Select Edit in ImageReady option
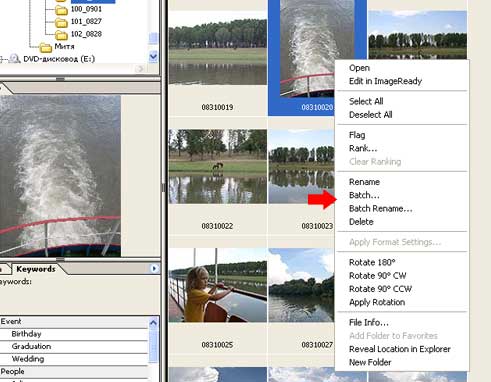 (x=385, y=81)
